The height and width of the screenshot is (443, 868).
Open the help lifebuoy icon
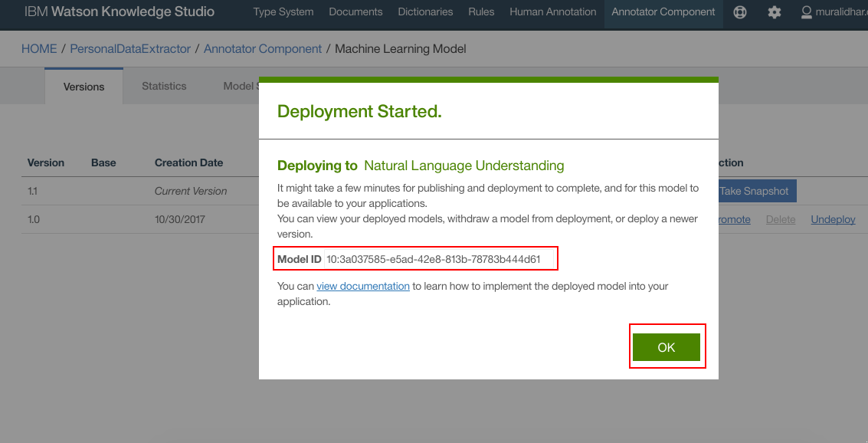[x=739, y=12]
